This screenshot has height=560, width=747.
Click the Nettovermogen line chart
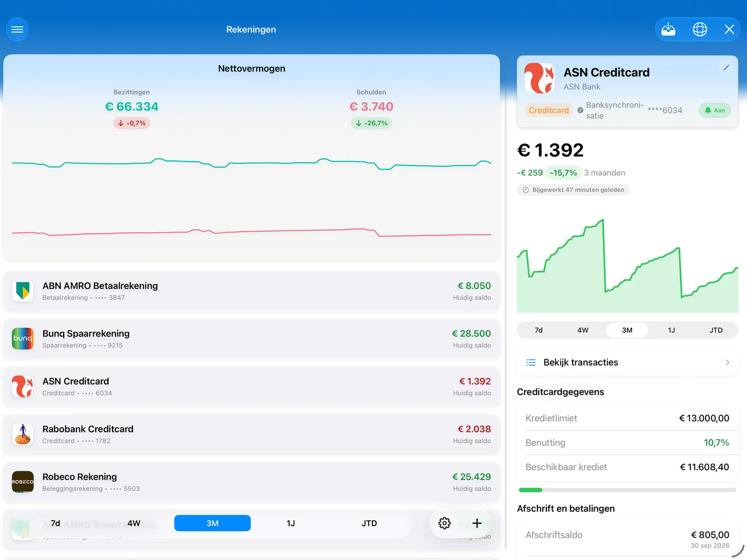[x=252, y=197]
